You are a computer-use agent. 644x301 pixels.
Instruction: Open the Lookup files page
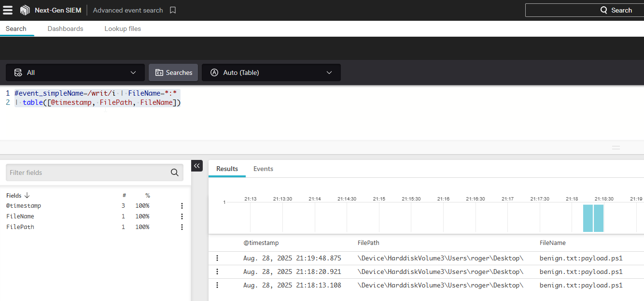click(x=123, y=29)
